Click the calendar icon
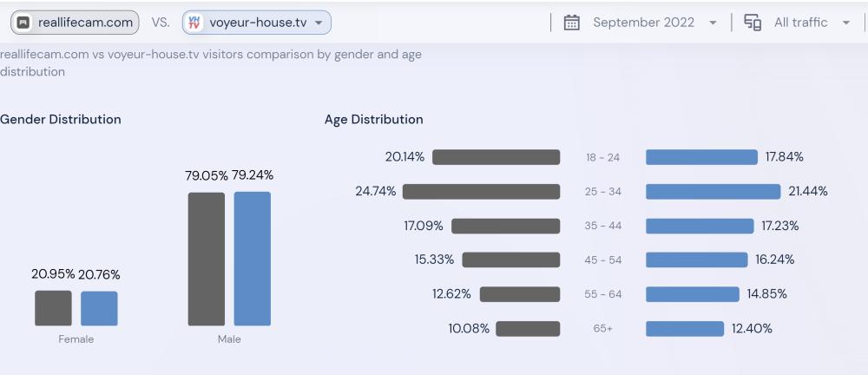Image resolution: width=868 pixels, height=375 pixels. (572, 23)
